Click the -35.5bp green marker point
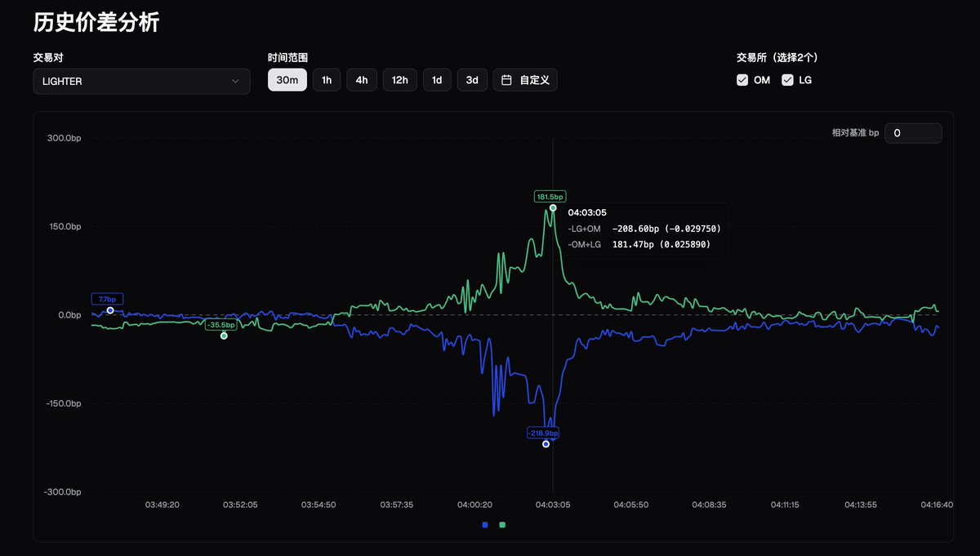 tap(224, 336)
